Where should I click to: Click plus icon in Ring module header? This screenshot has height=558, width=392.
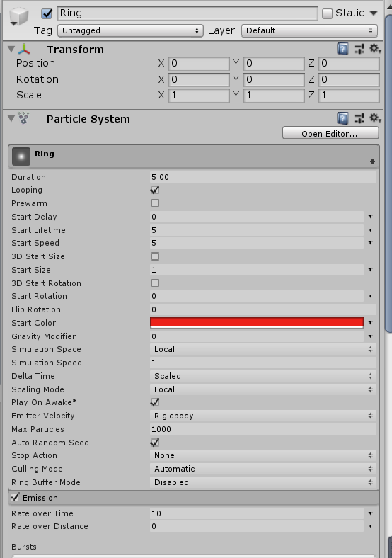tap(372, 161)
